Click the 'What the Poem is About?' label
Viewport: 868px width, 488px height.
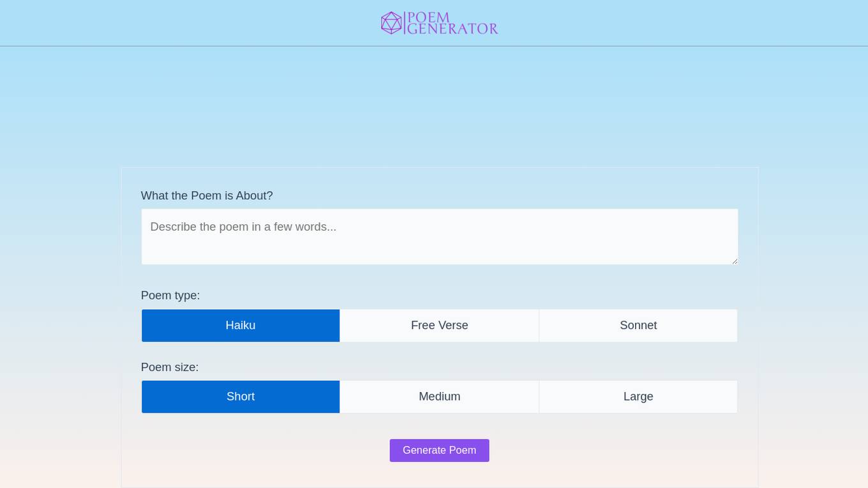click(x=207, y=195)
